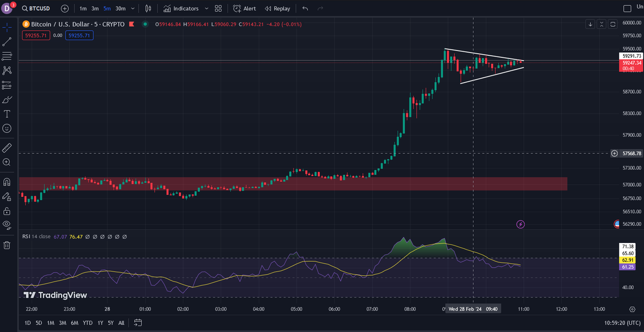
Task: Remove drawings with the trash icon
Action: [7, 245]
